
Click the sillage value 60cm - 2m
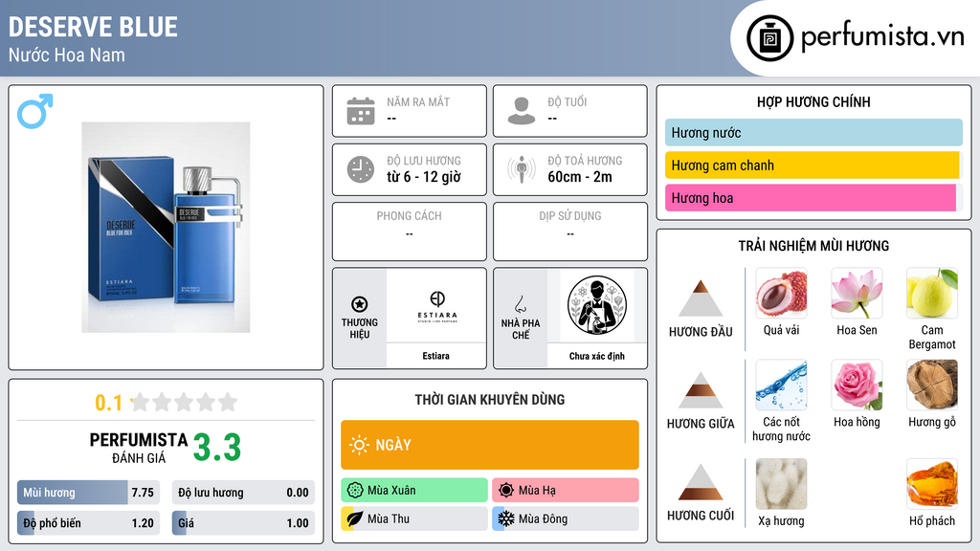click(580, 177)
